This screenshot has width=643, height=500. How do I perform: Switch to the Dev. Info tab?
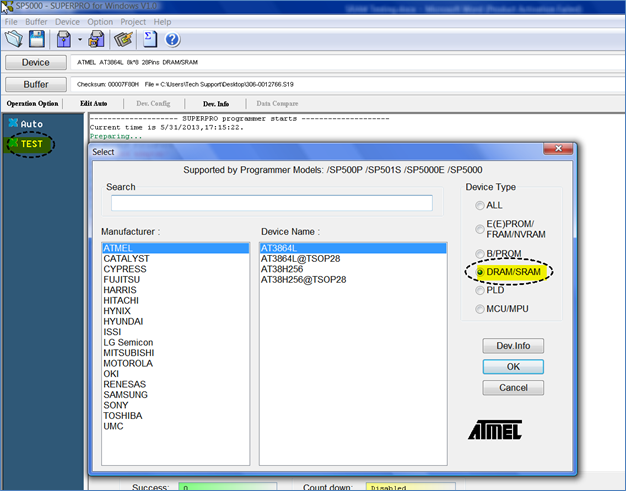click(x=215, y=103)
